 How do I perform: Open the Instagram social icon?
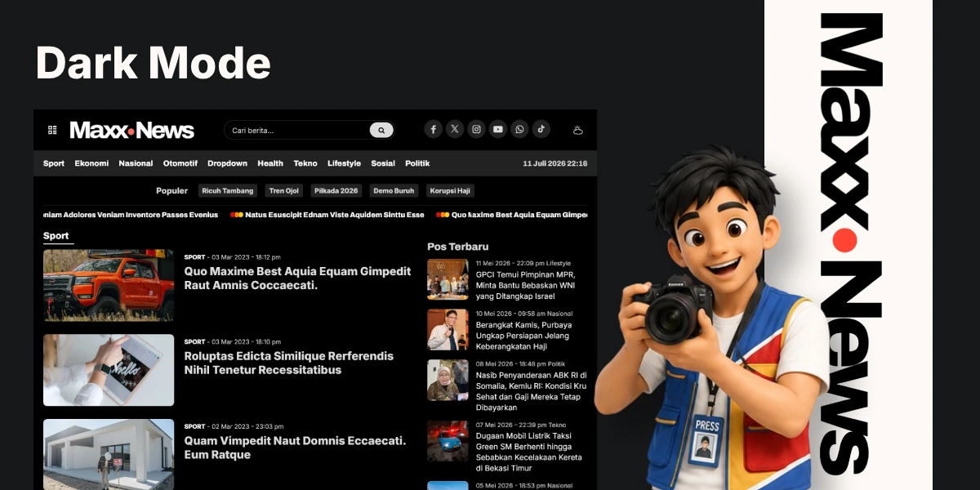click(x=476, y=129)
